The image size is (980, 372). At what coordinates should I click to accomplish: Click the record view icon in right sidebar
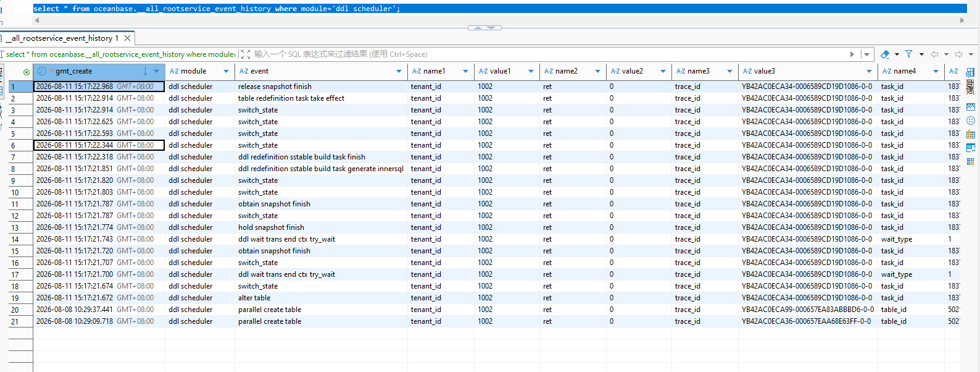tap(971, 148)
